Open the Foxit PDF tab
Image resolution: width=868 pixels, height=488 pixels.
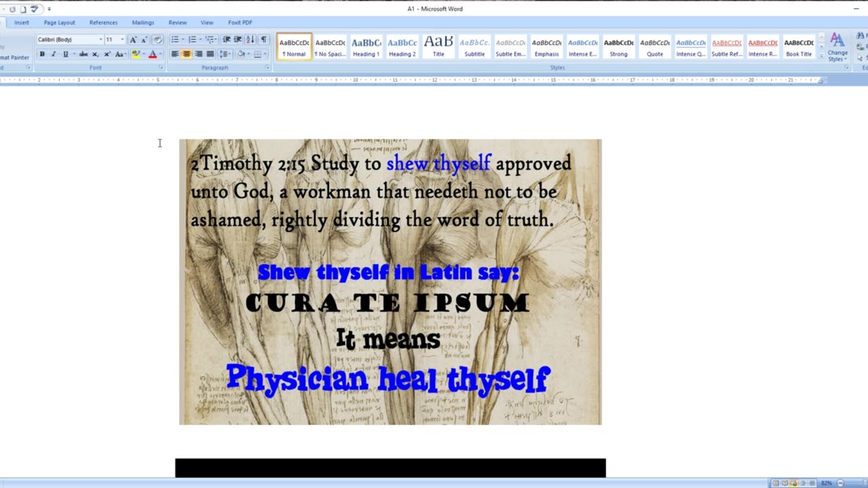tap(240, 22)
